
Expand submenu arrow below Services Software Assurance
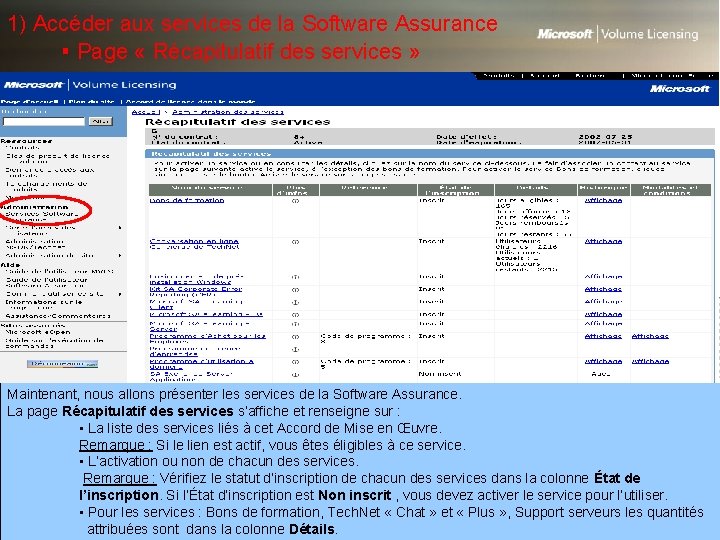(x=120, y=228)
